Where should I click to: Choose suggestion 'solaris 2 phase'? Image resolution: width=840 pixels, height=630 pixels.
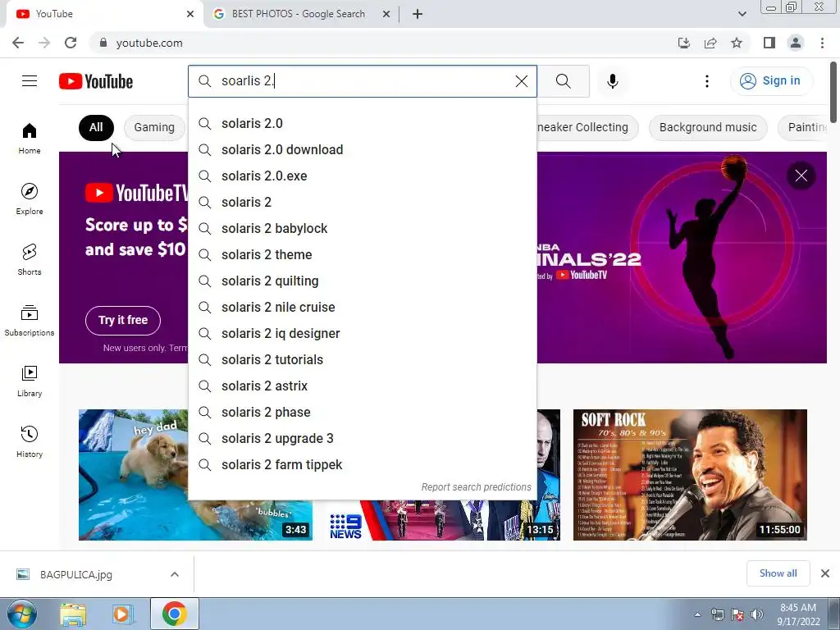click(362, 412)
